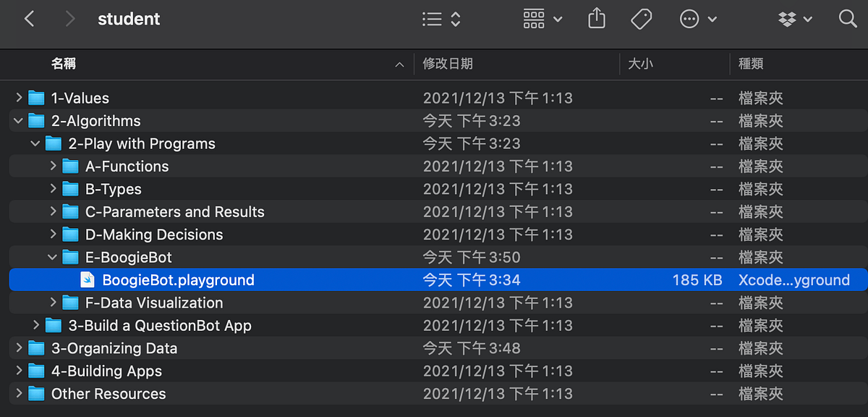Collapse the E-BoogieBot folder

tap(52, 257)
